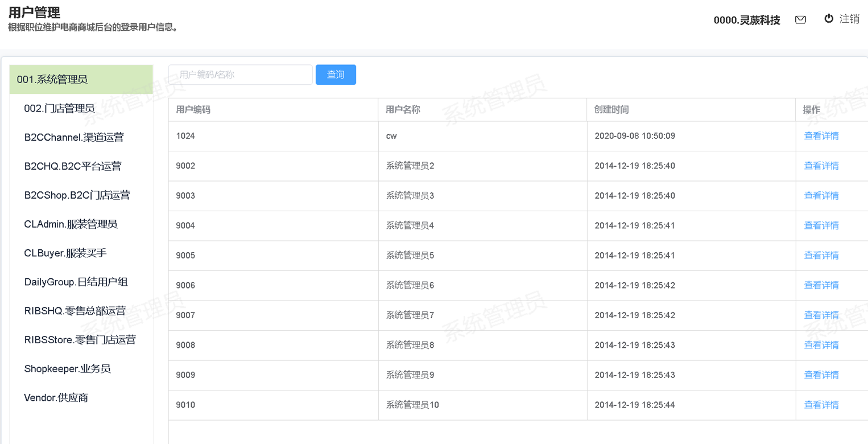Open the mail envelope icon

click(x=800, y=20)
